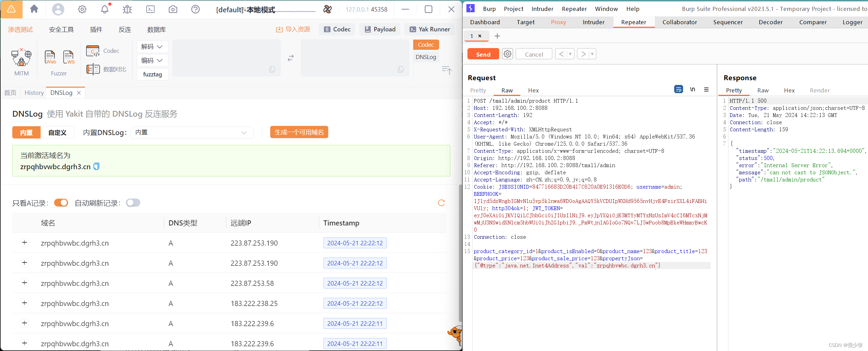Viewport: 868px width, 351px height.
Task: Toggle the 只看A记录 switch
Action: point(61,203)
